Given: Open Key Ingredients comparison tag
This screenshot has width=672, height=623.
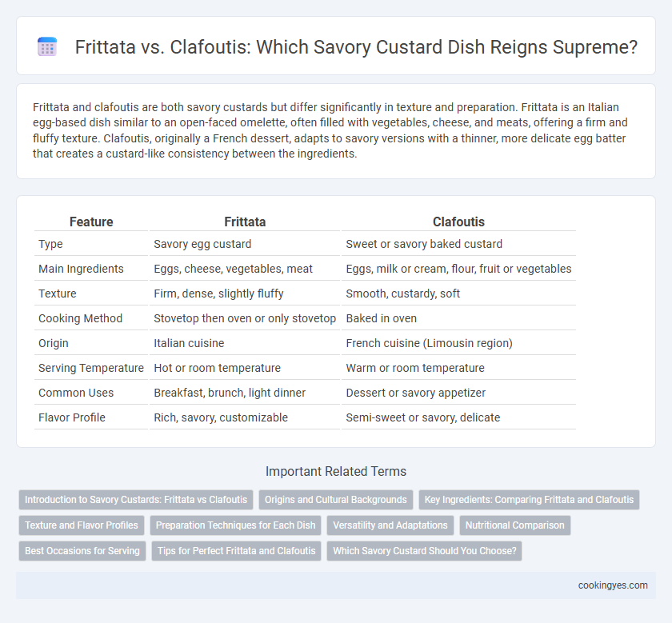Looking at the screenshot, I should coord(529,500).
